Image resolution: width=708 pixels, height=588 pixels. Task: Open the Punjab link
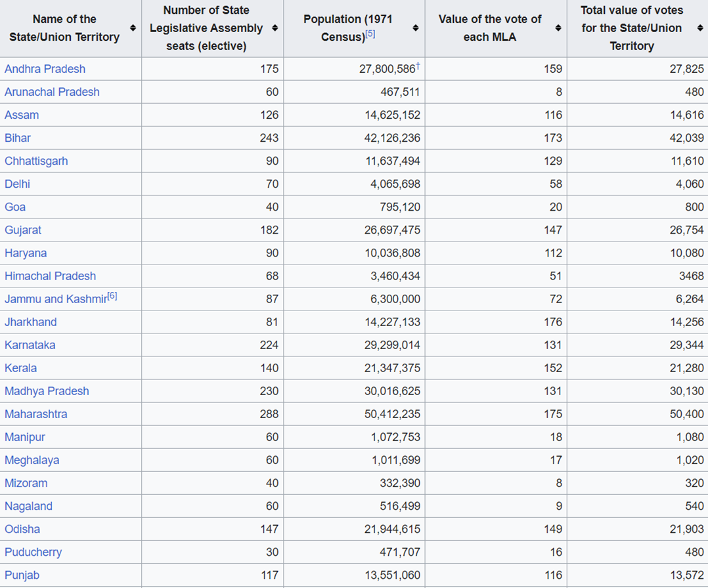pos(22,576)
